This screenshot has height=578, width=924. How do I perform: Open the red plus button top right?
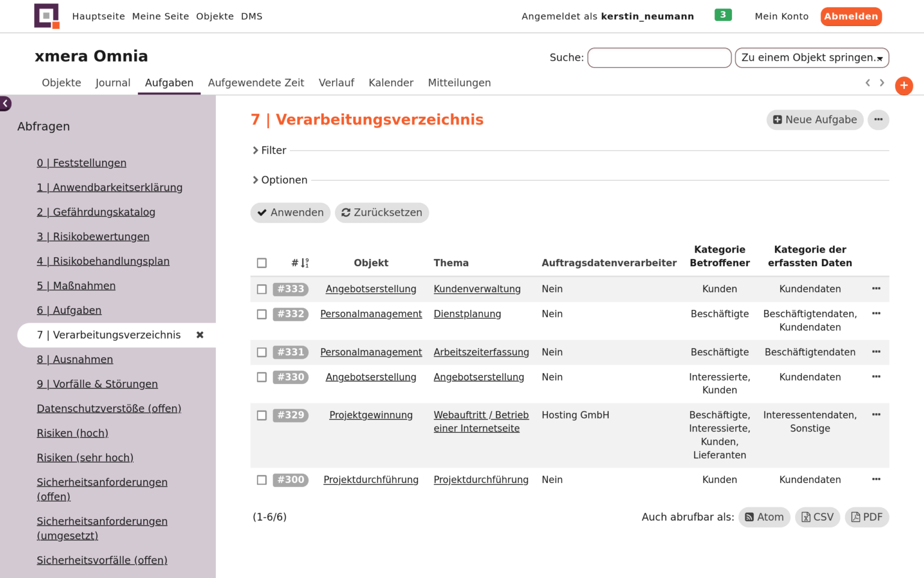pos(904,85)
